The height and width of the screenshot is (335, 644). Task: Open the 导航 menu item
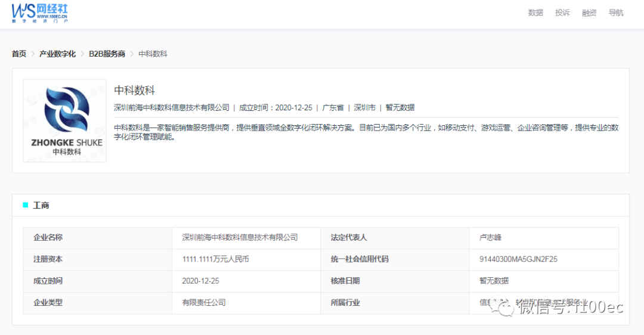[x=615, y=13]
